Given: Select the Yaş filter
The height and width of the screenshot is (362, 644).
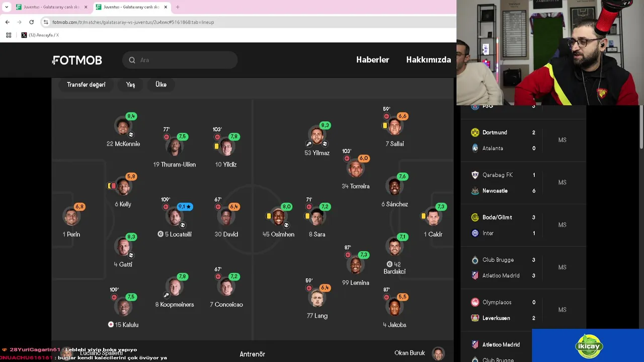Looking at the screenshot, I should [130, 84].
